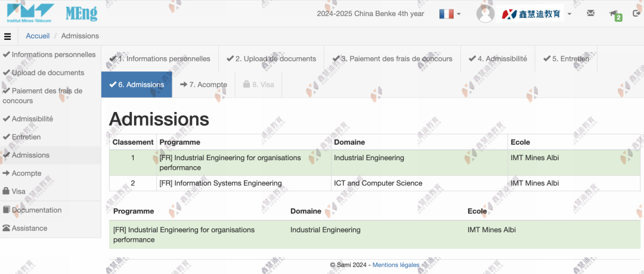This screenshot has height=274, width=644.
Task: Switch to tab 1. Informations personnelles
Action: 160,58
